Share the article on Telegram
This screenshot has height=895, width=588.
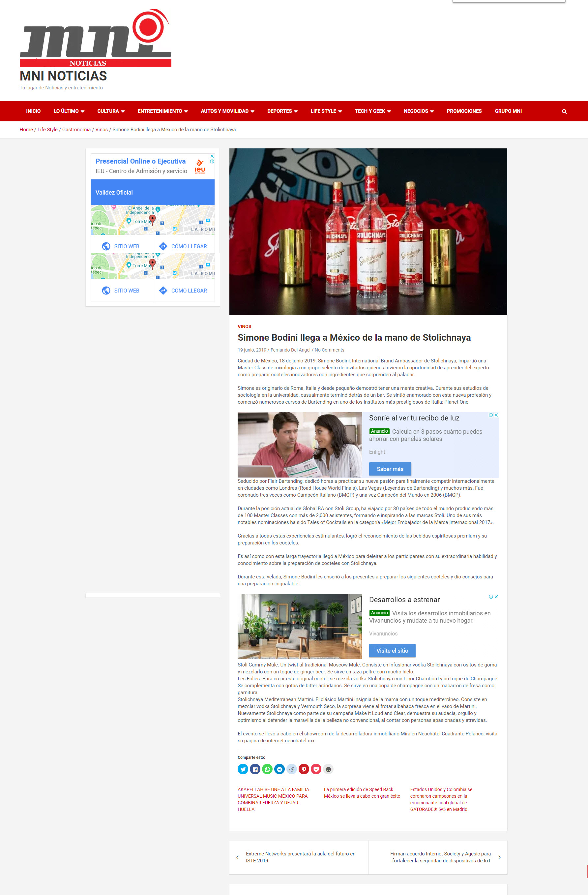pos(279,769)
